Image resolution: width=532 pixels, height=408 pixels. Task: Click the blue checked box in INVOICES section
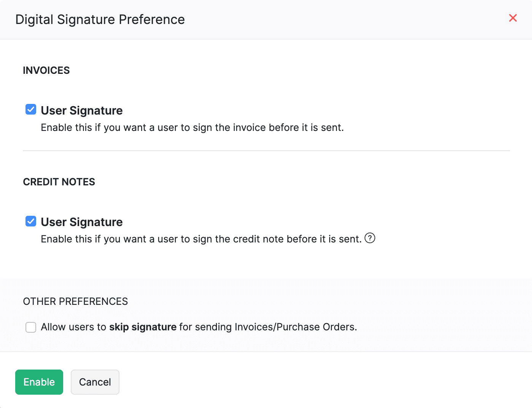[30, 109]
